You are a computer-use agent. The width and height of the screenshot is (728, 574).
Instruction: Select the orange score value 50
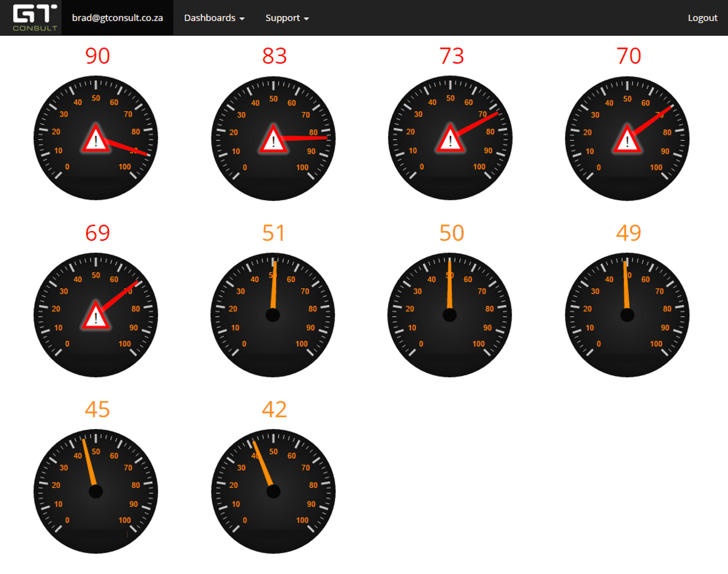pyautogui.click(x=452, y=233)
